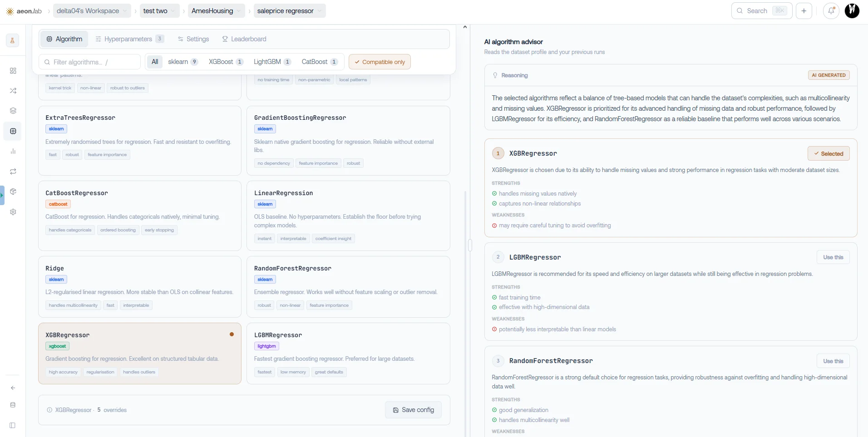Click the 'handles multicollinearity' tag on Ridge
The height and width of the screenshot is (437, 868).
tap(73, 305)
